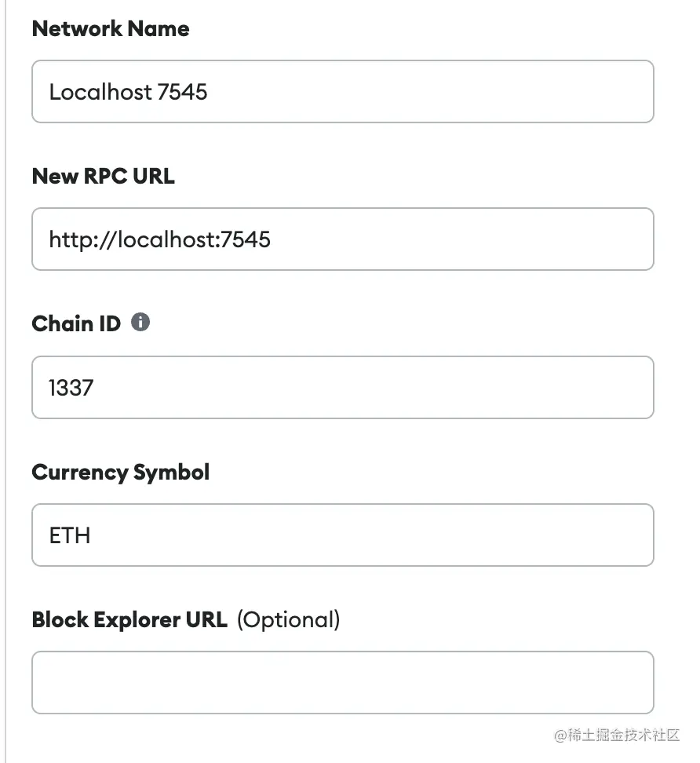Click the "1337" chain ID value
Screen dimensions: 700x763
tap(71, 387)
